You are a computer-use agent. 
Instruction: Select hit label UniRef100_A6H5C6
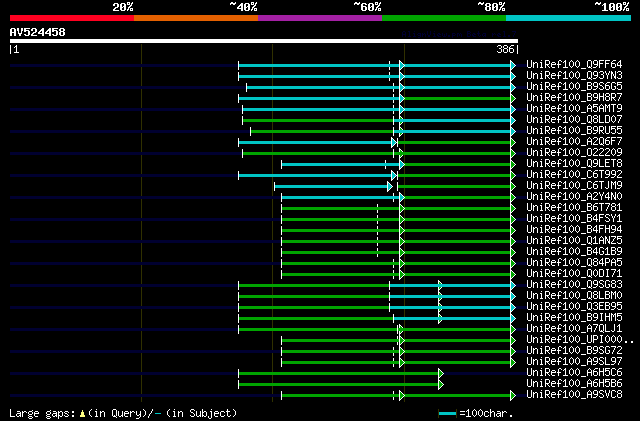click(x=574, y=373)
